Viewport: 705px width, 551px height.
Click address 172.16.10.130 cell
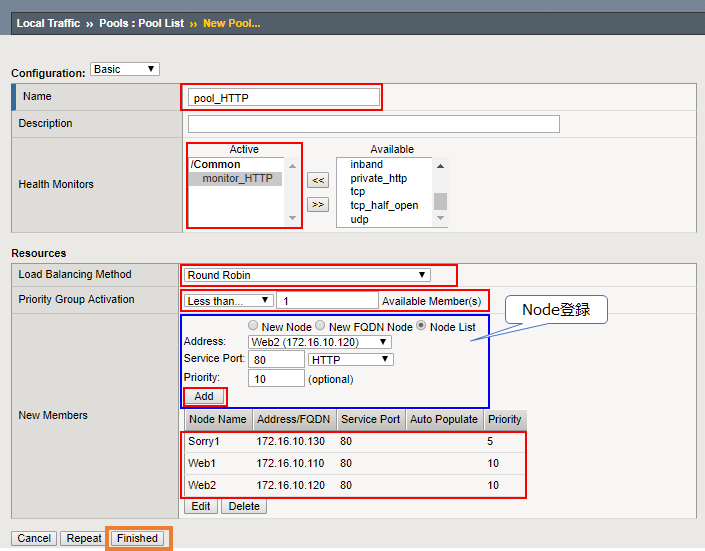click(290, 441)
